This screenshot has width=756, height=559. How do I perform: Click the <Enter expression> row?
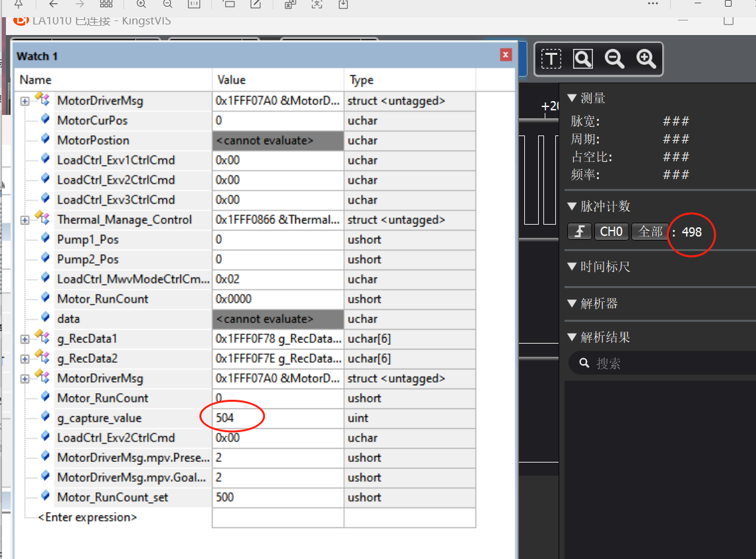(x=87, y=517)
